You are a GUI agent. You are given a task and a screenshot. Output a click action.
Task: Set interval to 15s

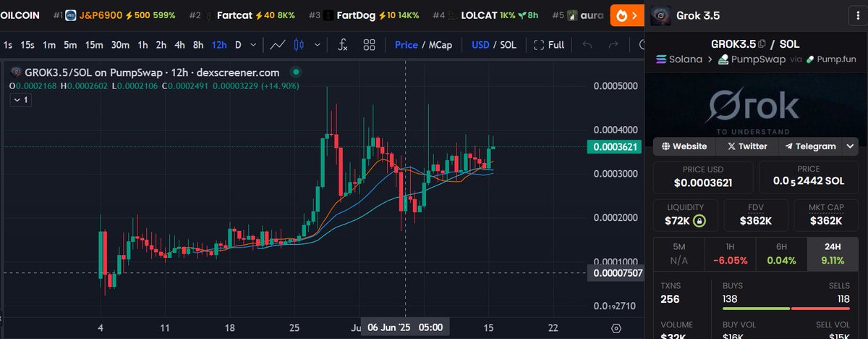27,45
